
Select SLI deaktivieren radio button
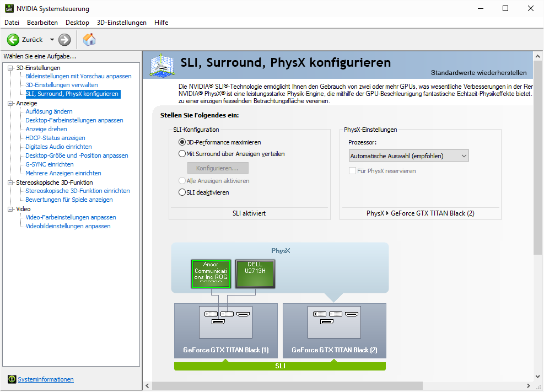click(182, 192)
